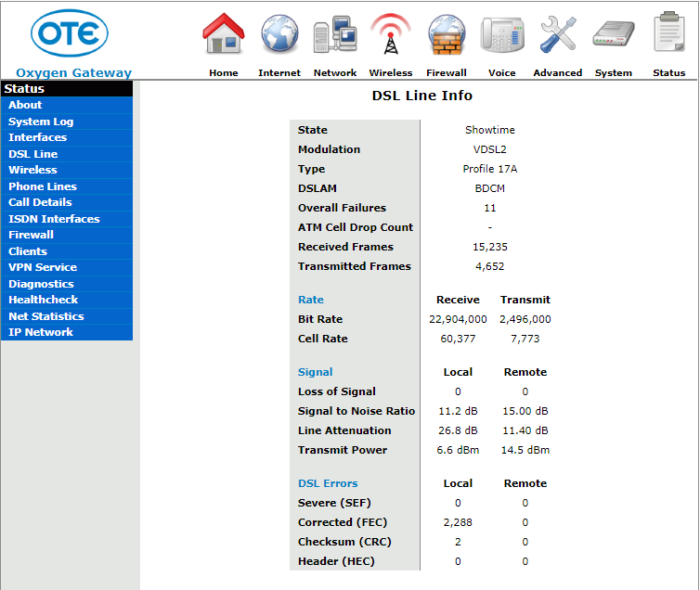Click the Wireless label in top navigation
700x590 pixels.
click(391, 72)
